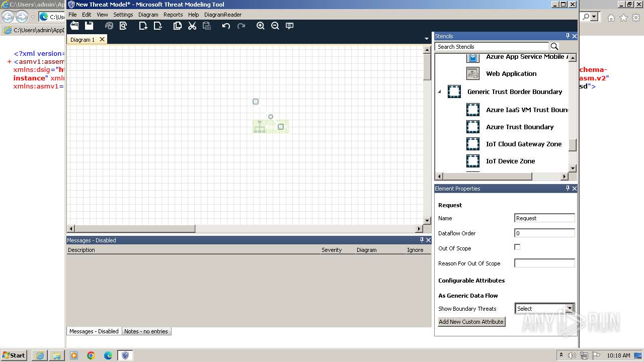Click the taskbar volume icon
644x362 pixels.
coord(572,355)
